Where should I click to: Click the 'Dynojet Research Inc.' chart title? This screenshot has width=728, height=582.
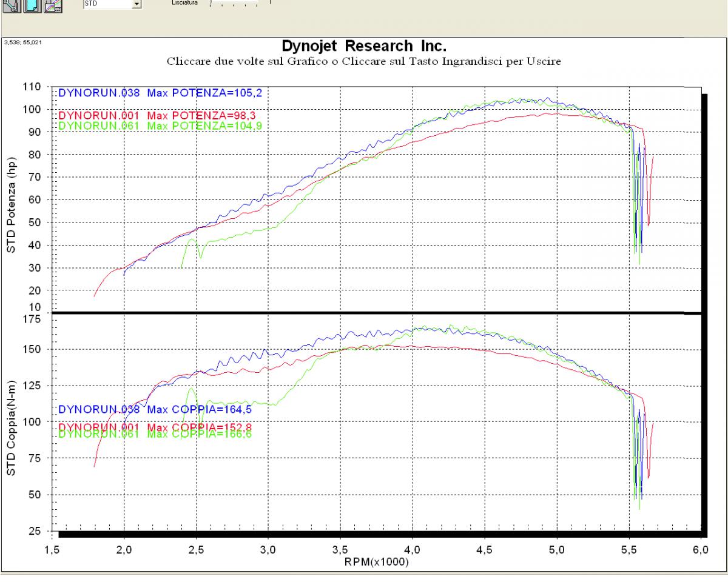click(363, 47)
